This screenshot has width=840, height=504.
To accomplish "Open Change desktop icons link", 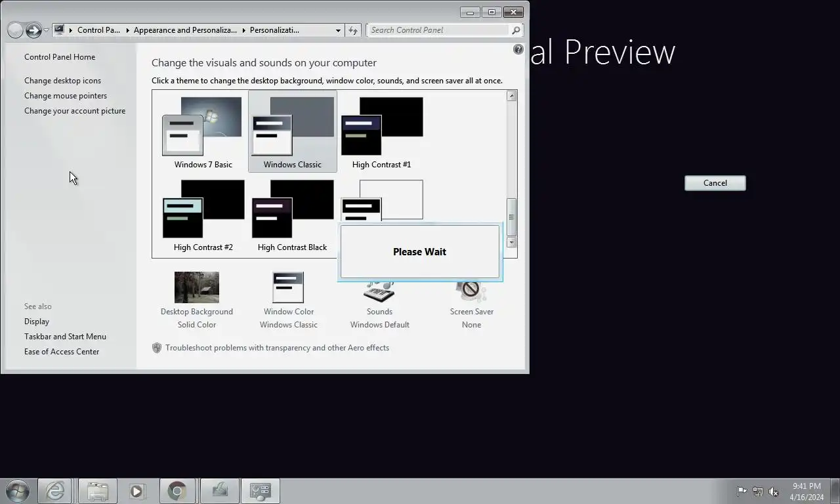I will coord(62,81).
